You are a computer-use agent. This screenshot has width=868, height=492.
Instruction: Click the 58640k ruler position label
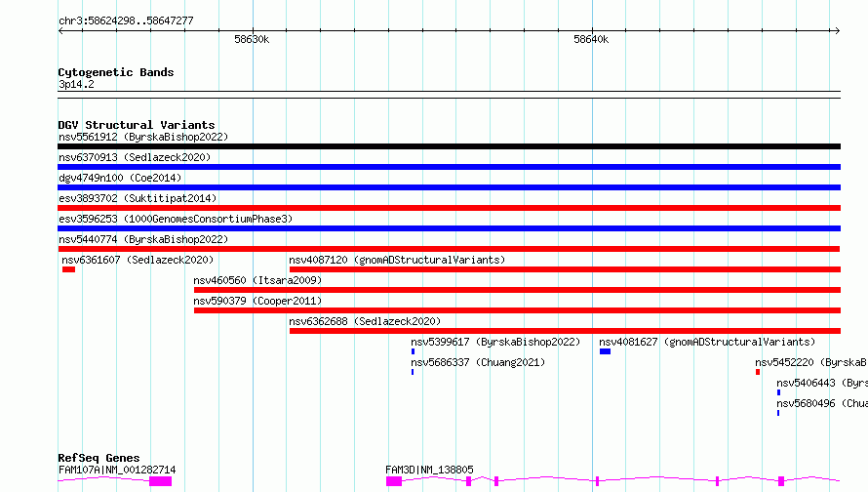591,39
